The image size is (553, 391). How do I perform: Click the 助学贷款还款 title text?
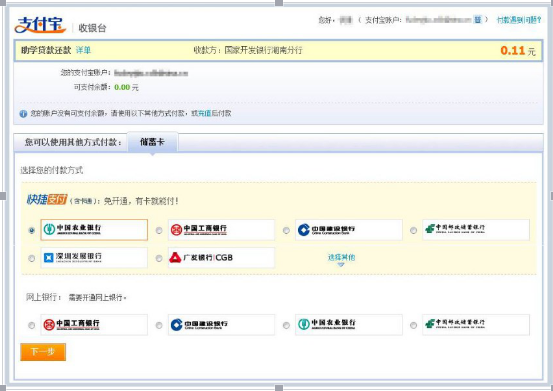coord(46,50)
